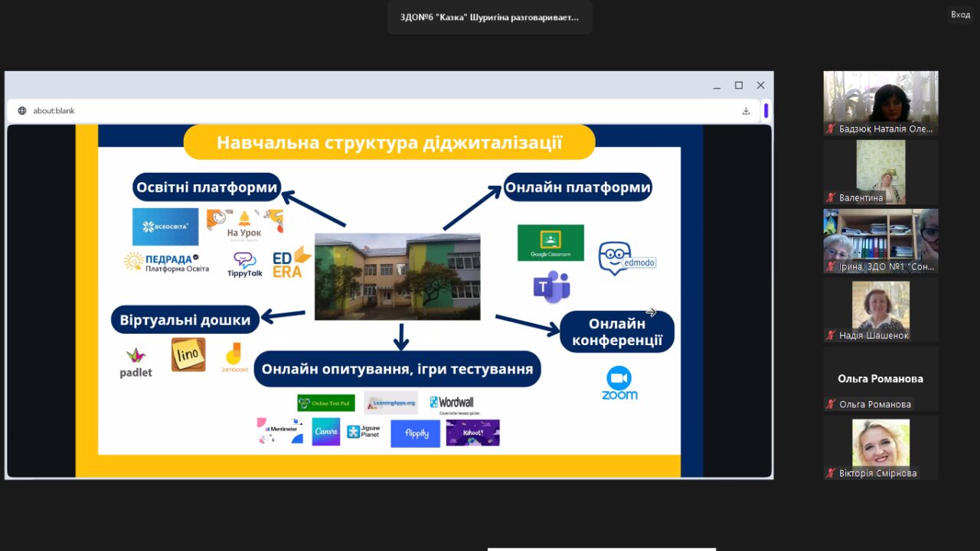Open Надія Шашенок participant video
980x551 pixels.
(x=880, y=310)
